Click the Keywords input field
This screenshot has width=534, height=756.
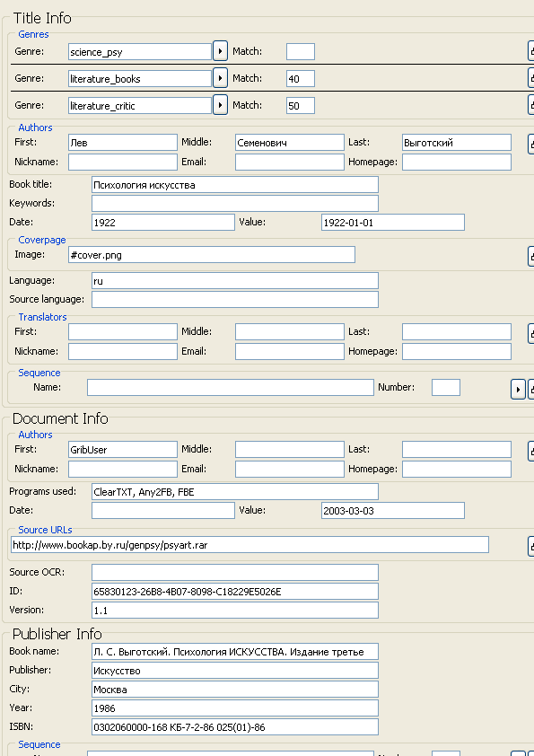tap(235, 204)
